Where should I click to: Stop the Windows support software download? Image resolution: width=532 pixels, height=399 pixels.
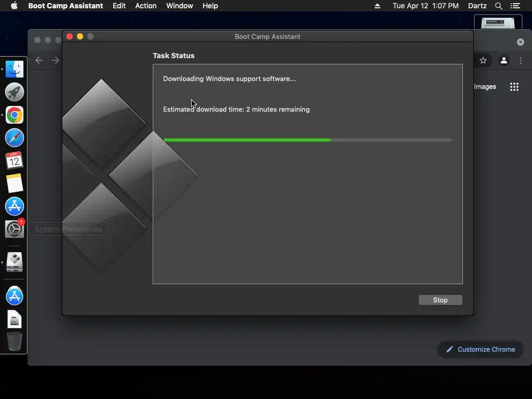coord(440,300)
